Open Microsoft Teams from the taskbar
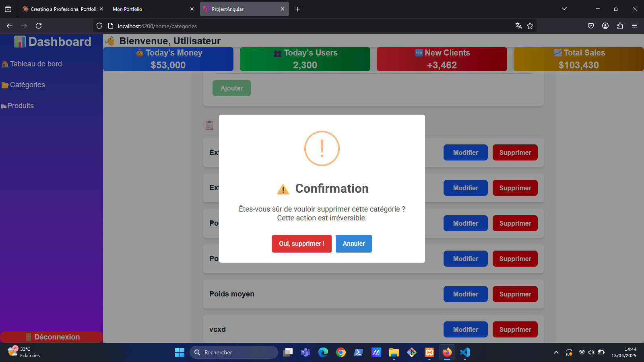This screenshot has height=362, width=644. coord(305,352)
